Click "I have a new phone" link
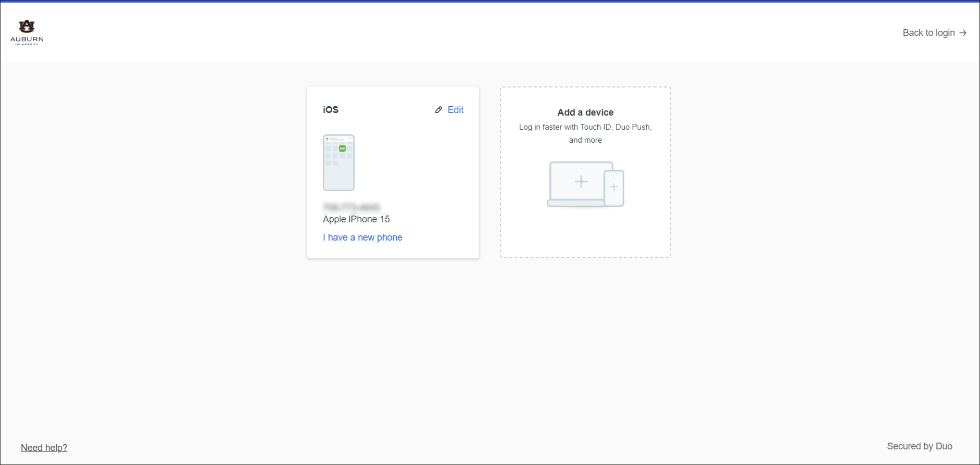 (362, 237)
